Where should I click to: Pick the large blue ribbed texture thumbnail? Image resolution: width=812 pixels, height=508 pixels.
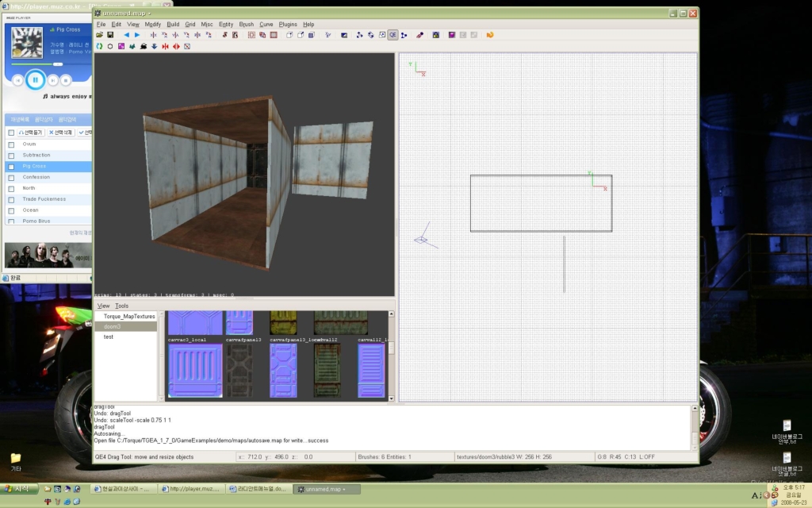(x=195, y=371)
